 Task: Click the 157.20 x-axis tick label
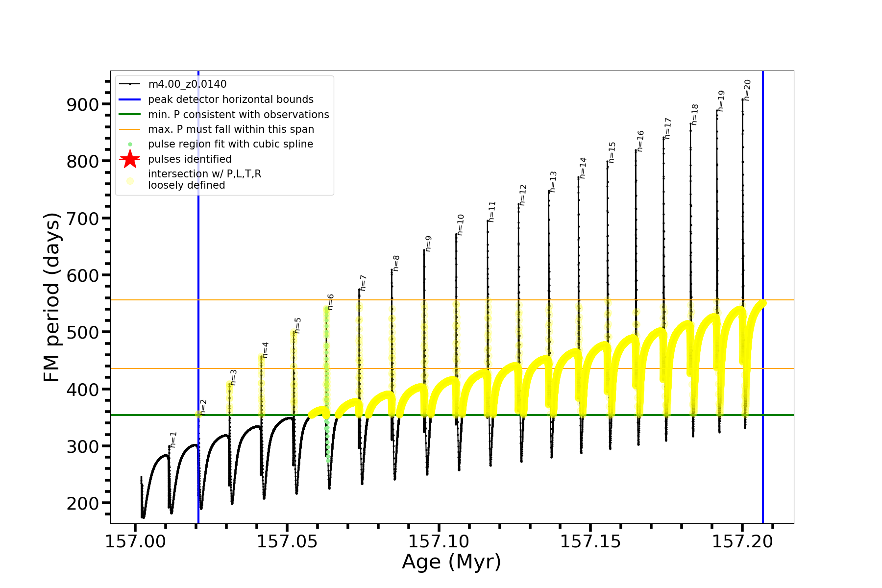(742, 541)
